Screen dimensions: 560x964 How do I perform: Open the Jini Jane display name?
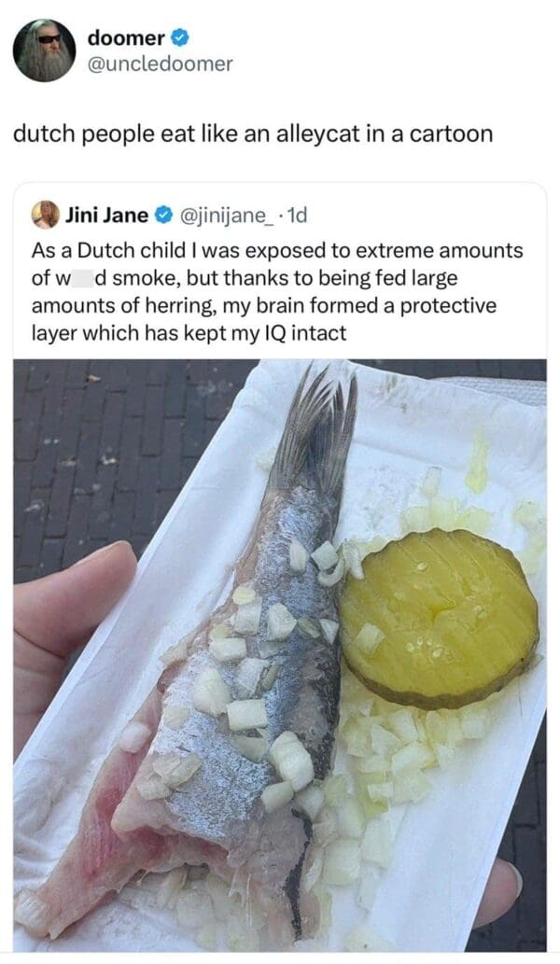point(107,216)
